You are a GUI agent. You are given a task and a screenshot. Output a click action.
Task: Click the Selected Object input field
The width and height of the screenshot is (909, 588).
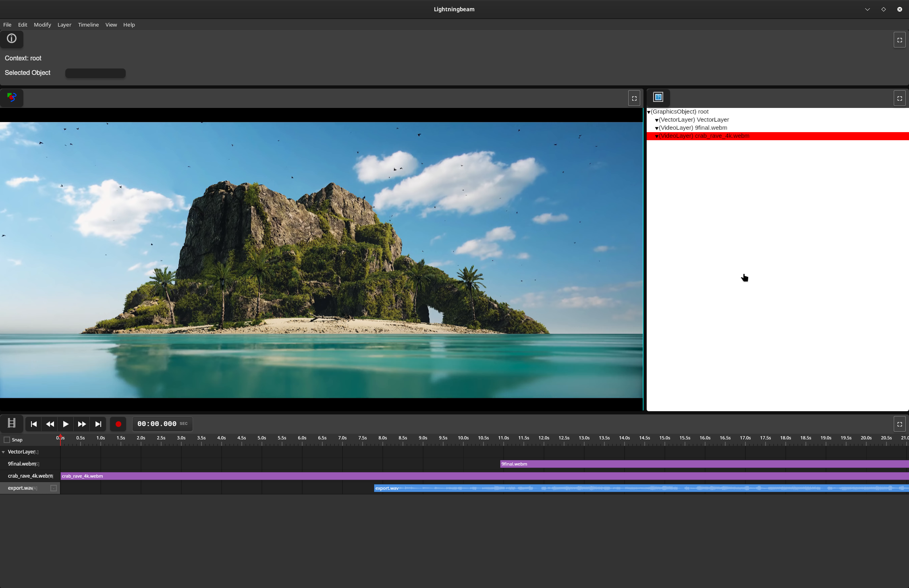[x=95, y=73]
